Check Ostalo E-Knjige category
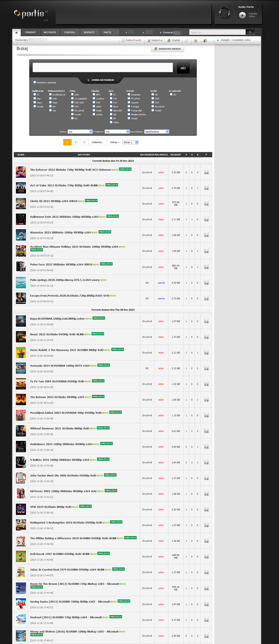This screenshot has height=644, width=279. pyautogui.click(x=129, y=106)
